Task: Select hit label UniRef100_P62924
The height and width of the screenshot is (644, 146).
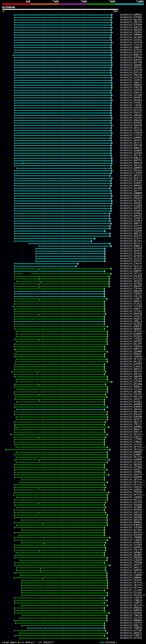Action: coord(131,336)
